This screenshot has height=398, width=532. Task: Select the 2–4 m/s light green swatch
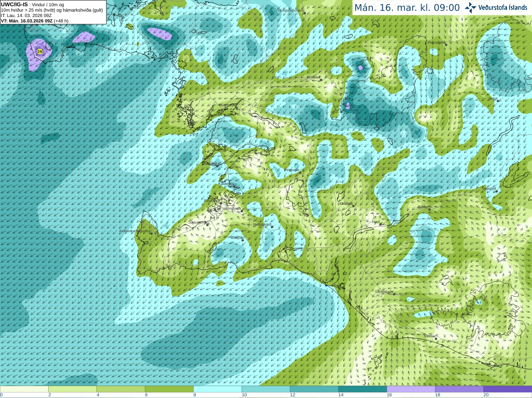pos(72,389)
